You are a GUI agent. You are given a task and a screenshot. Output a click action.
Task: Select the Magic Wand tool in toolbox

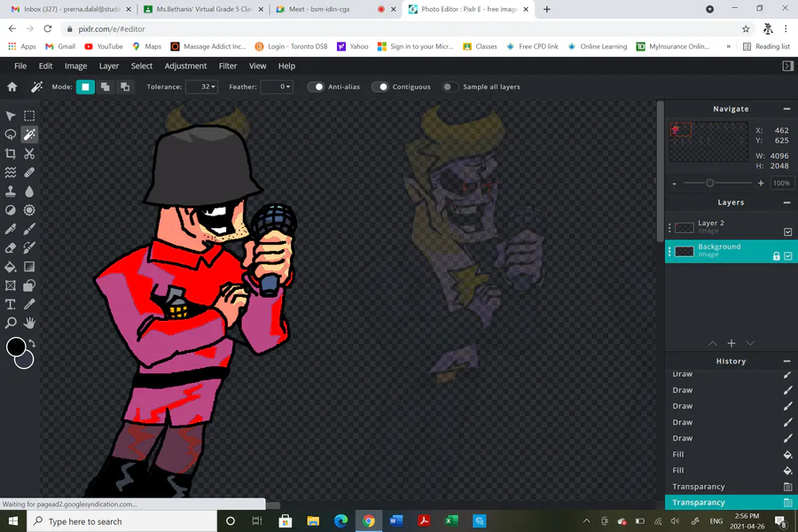point(29,135)
